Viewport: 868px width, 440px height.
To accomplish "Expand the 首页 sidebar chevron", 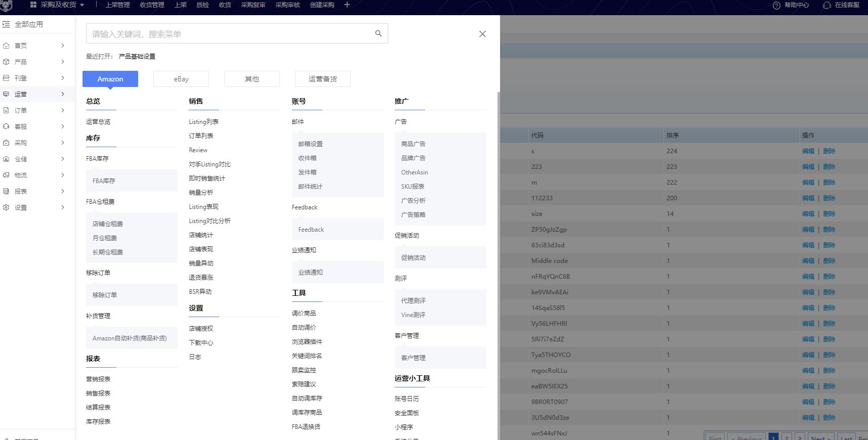I will [63, 46].
